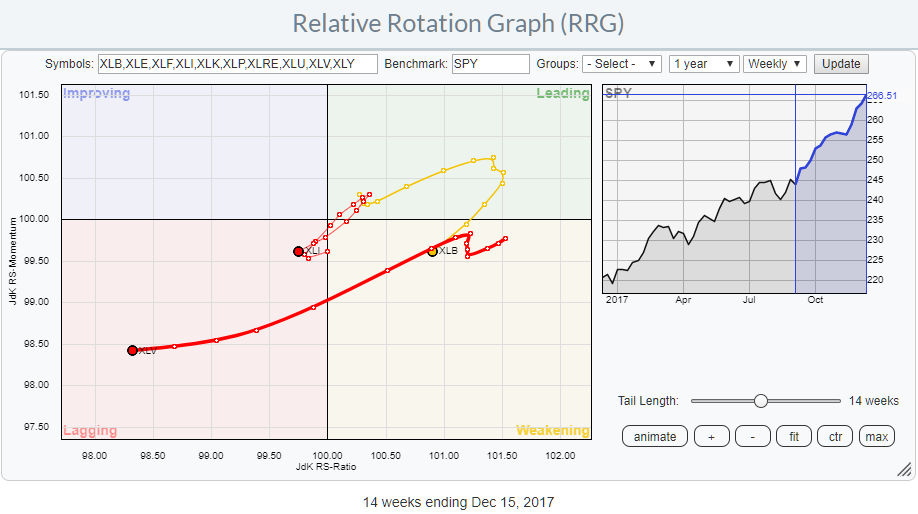918x514 pixels.
Task: Click the Improving quadrant label
Action: coord(97,93)
